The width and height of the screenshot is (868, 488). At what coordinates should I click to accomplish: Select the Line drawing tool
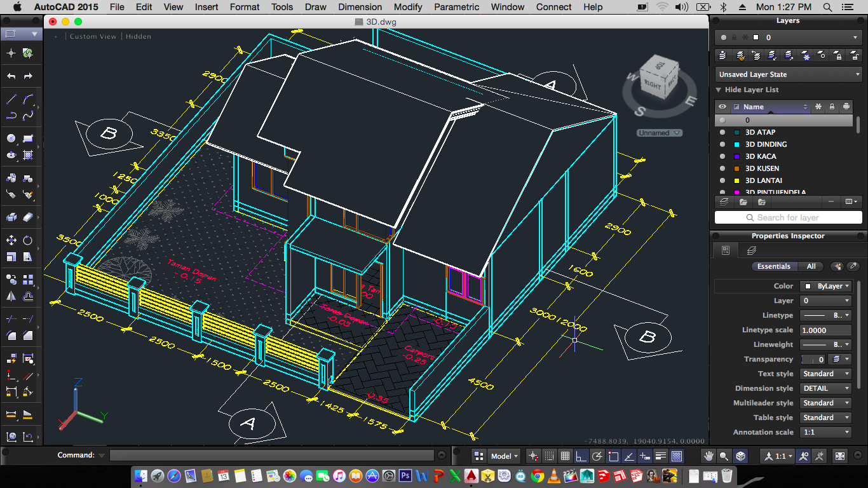coord(11,99)
